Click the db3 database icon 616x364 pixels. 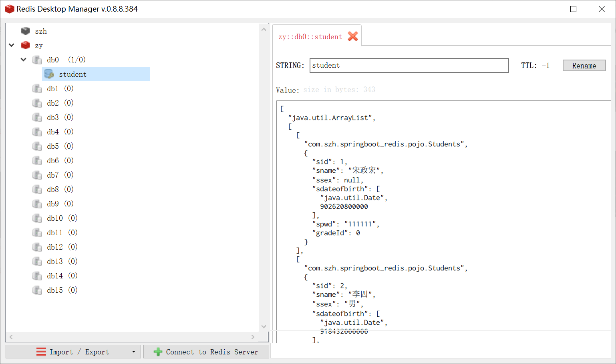(37, 117)
